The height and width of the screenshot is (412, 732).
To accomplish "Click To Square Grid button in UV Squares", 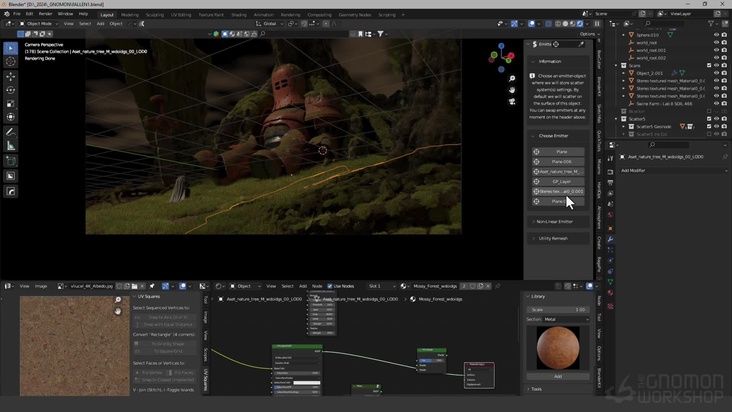I will coord(163,351).
